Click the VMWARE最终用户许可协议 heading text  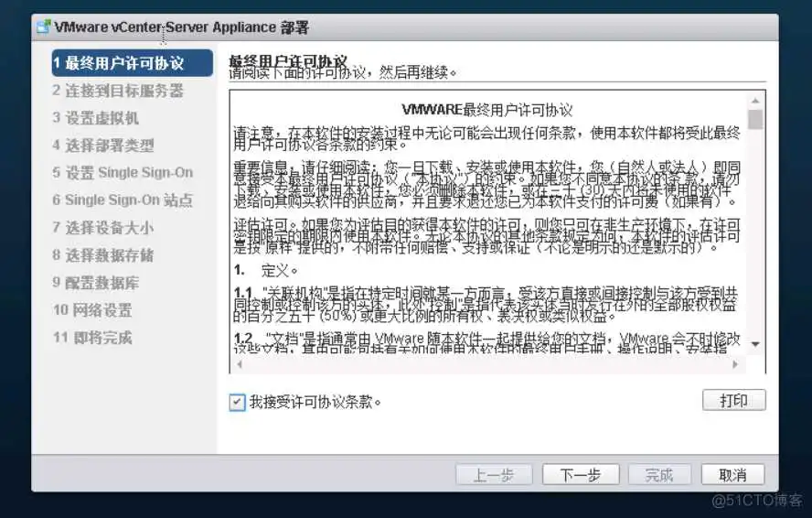click(487, 110)
